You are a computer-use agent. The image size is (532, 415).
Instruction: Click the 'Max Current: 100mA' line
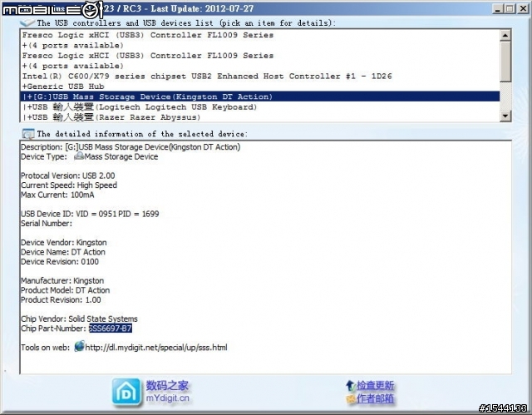(x=57, y=195)
